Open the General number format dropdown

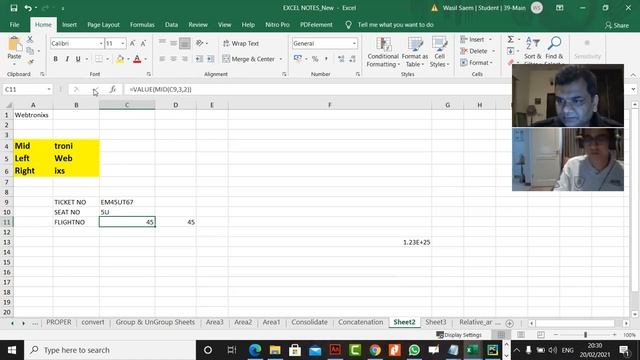(x=354, y=43)
